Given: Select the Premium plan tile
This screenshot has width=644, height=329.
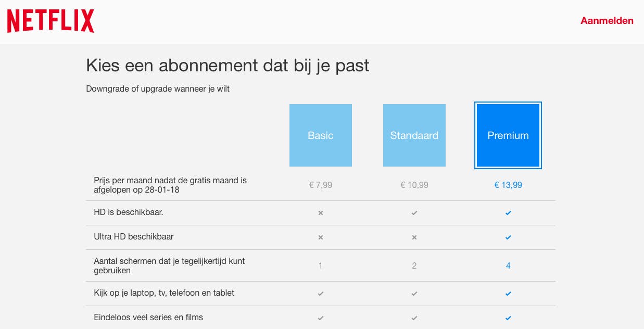Looking at the screenshot, I should (x=508, y=135).
